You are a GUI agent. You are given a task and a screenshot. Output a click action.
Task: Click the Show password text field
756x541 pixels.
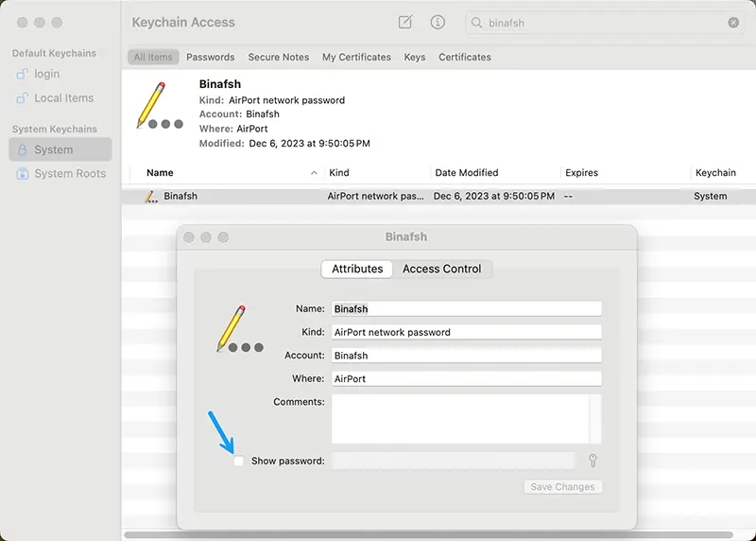pyautogui.click(x=454, y=461)
